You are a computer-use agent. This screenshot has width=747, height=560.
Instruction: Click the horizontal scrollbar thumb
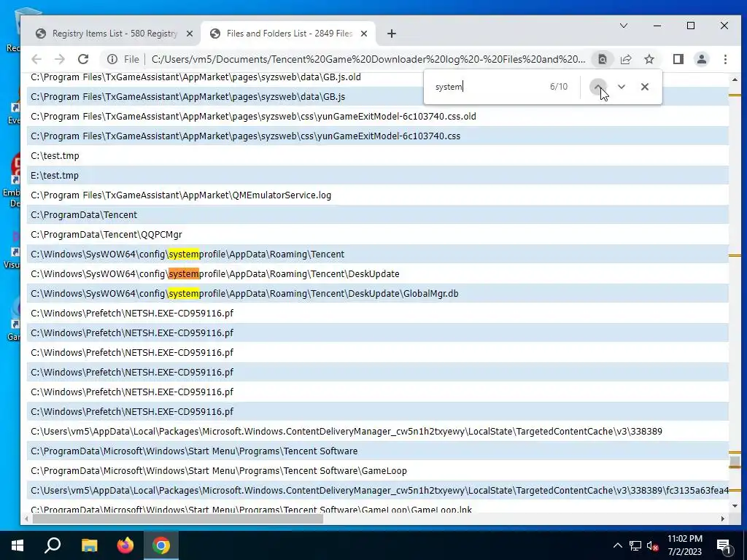point(177,518)
